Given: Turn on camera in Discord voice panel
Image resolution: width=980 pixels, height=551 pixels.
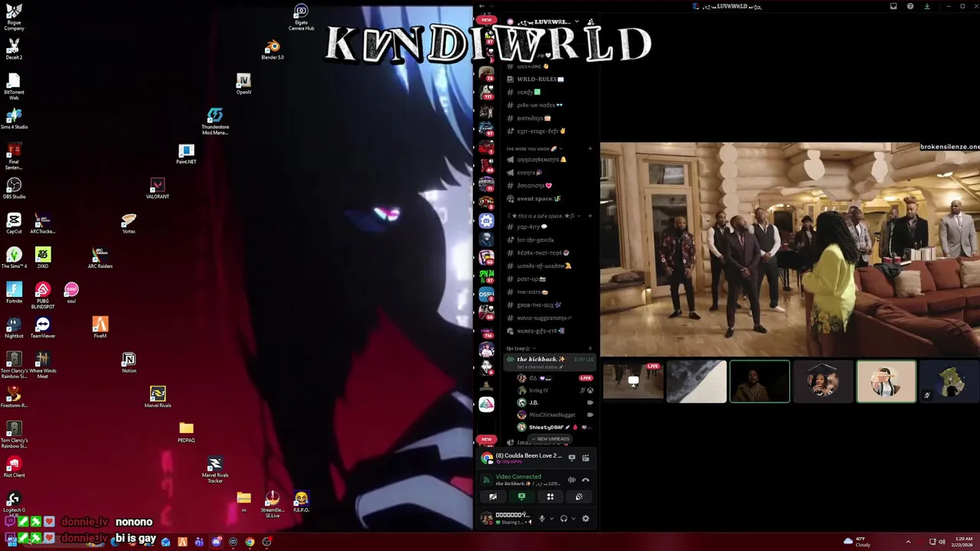Looking at the screenshot, I should 493,497.
